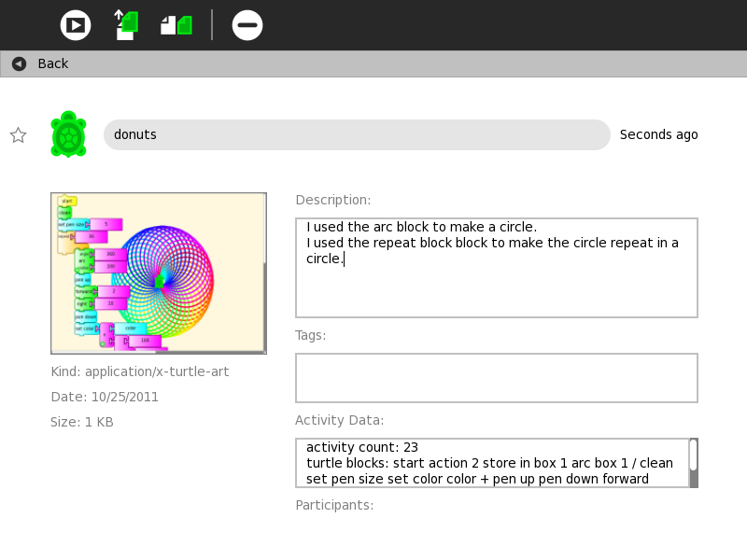Focus the empty Tags input box

497,378
